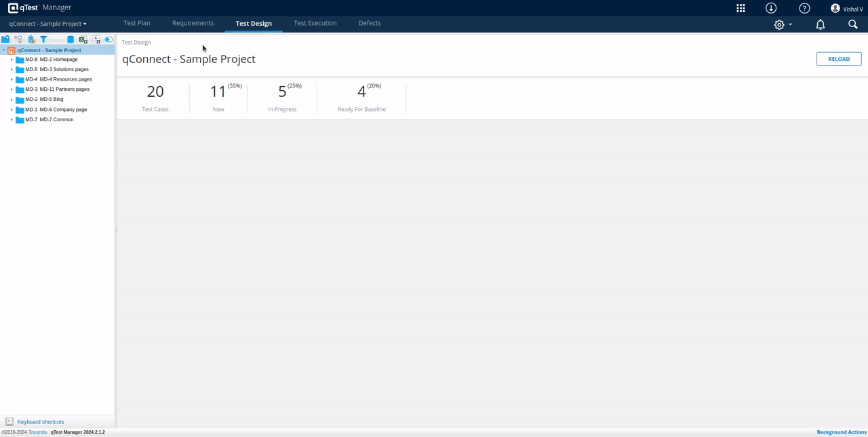Click the MD-7 Common folder icon
Viewport: 868px width, 437px height.
tap(20, 120)
